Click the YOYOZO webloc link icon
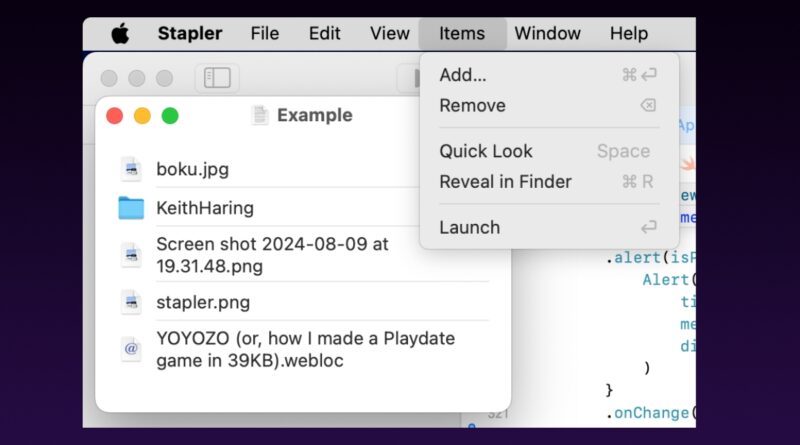Viewport: 800px width, 445px height. click(x=131, y=349)
